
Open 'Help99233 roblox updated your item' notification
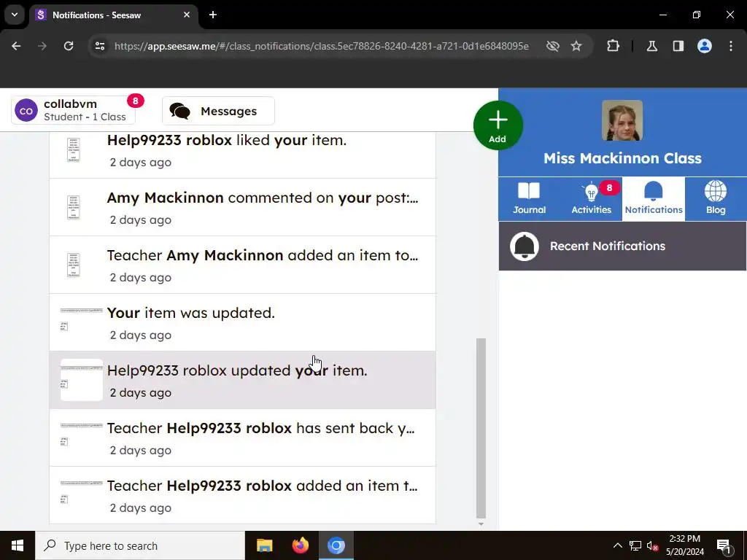[242, 381]
